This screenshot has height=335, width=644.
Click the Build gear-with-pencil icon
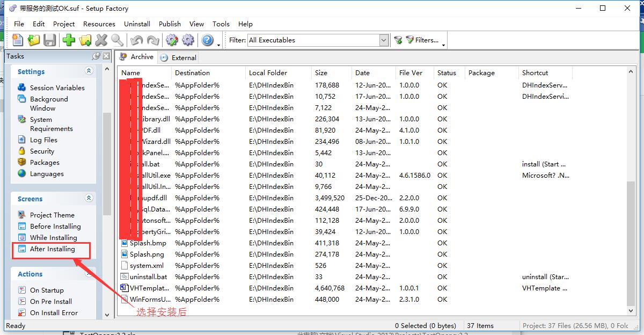[x=172, y=40]
